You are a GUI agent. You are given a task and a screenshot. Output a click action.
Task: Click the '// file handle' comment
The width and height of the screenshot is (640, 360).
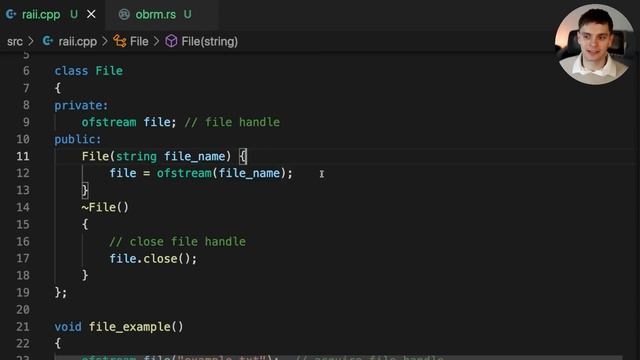232,122
